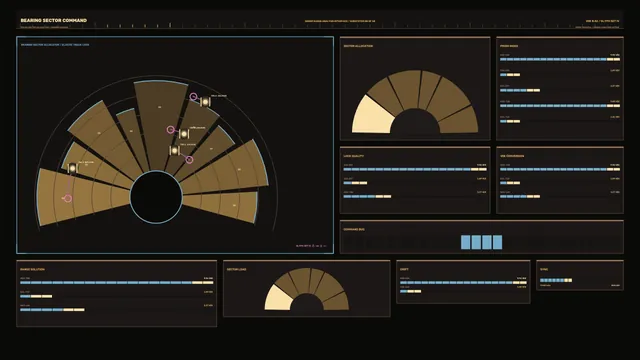Click the track icon inside the tallest sector's edge

184,133
